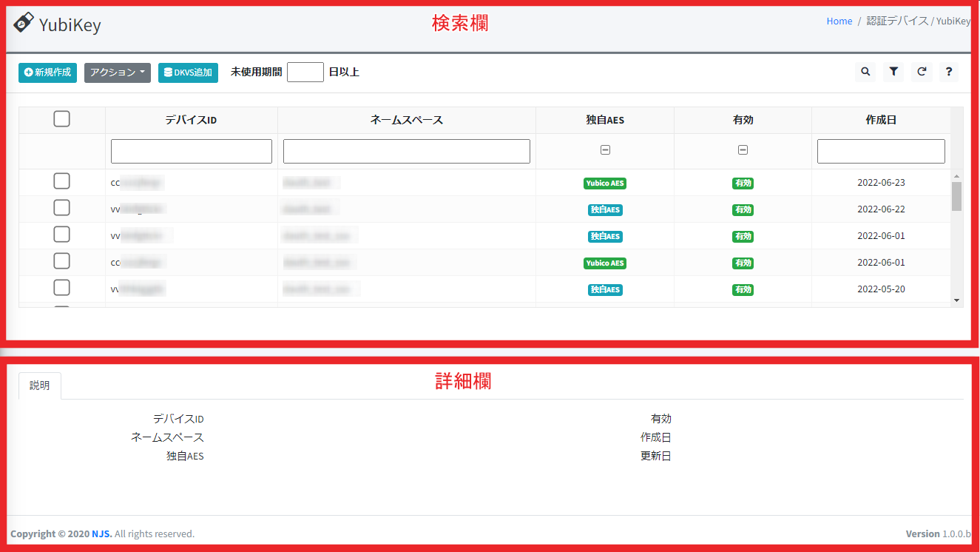Click the YubiKey logo icon
The width and height of the screenshot is (980, 552).
pyautogui.click(x=24, y=23)
